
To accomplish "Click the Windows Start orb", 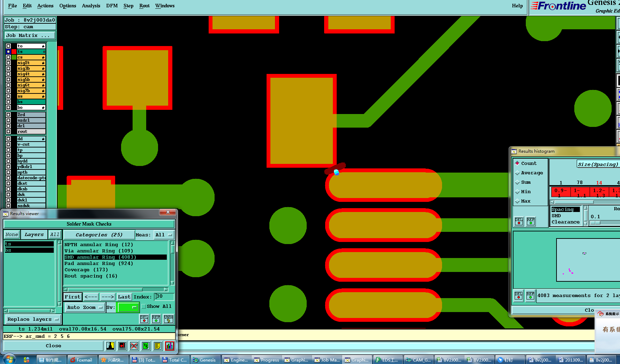I will click(x=9, y=359).
